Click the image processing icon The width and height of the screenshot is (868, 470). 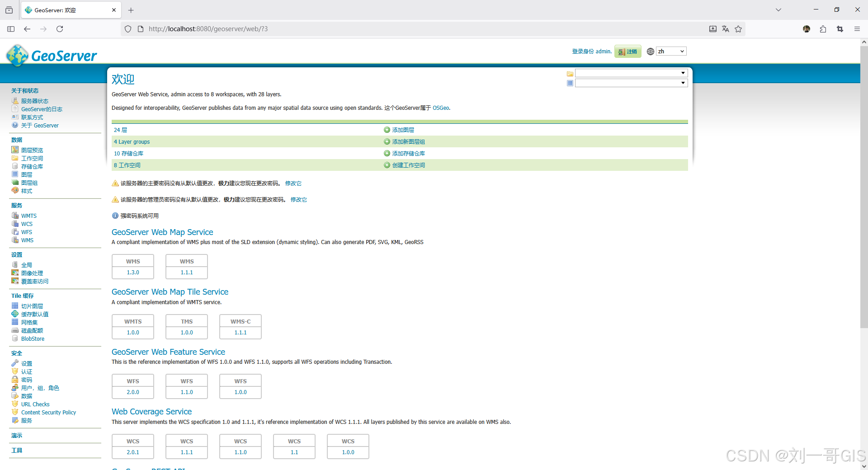coord(15,273)
